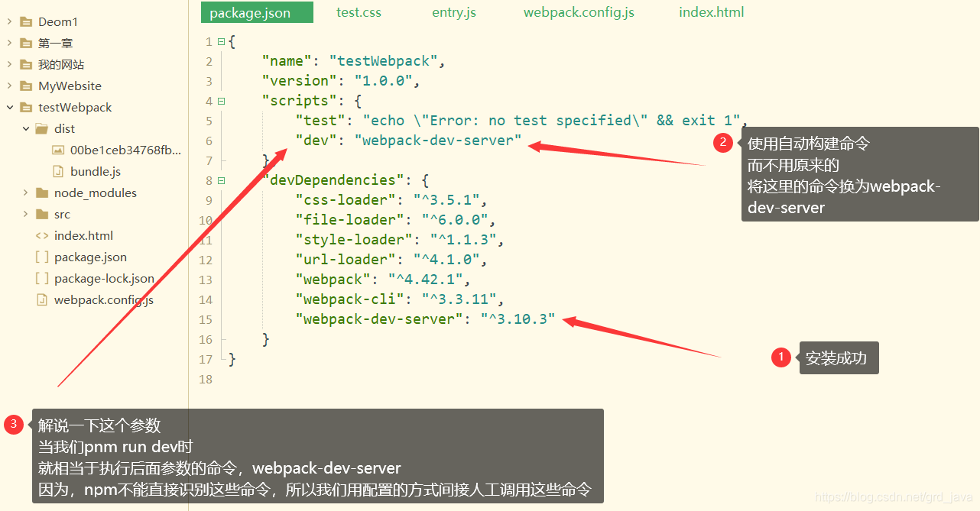Click the image icon of 00be1ceb34768fb file
Image resolution: width=980 pixels, height=511 pixels.
58,150
